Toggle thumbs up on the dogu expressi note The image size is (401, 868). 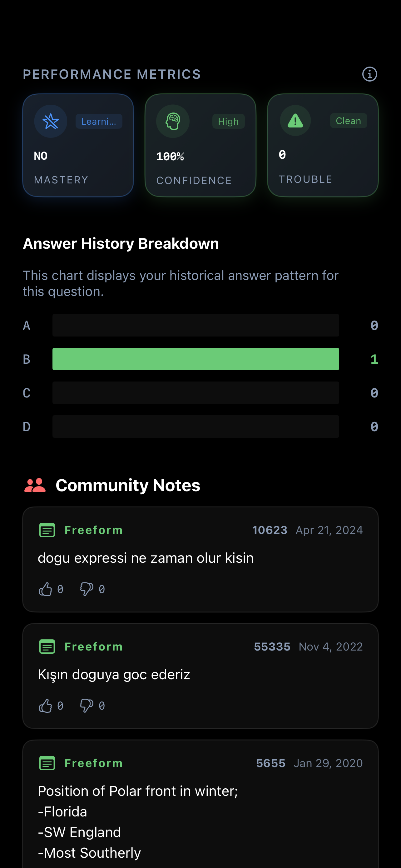coord(46,589)
